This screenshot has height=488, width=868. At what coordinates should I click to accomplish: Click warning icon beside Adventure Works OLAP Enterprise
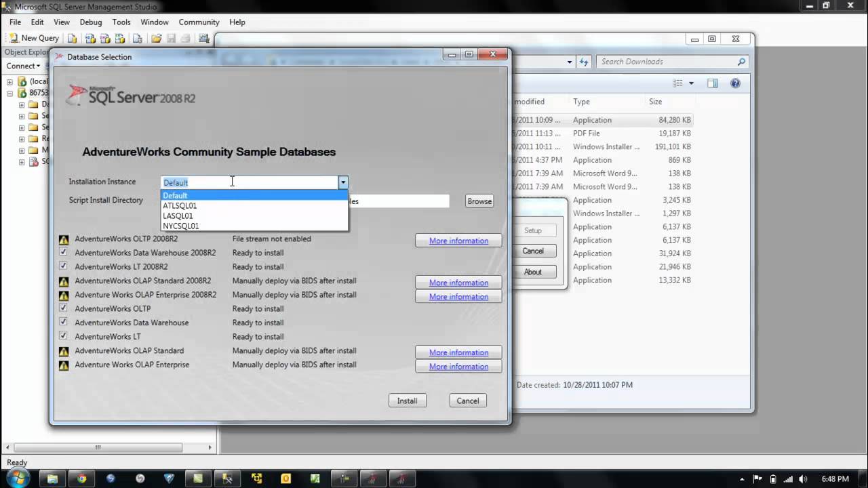64,365
